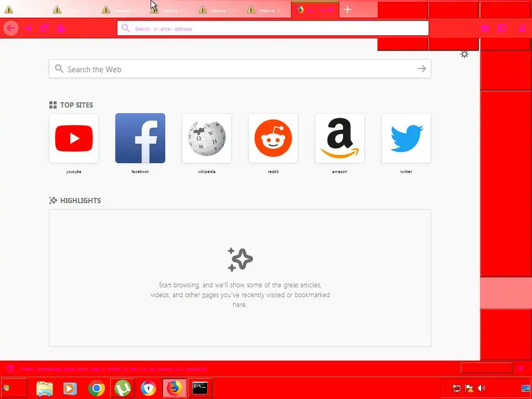
Task: Click the magnifier icon in the address bar
Action: click(x=126, y=28)
